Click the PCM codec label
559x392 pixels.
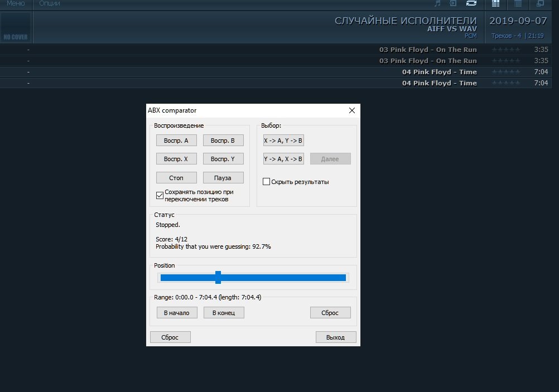(x=471, y=36)
